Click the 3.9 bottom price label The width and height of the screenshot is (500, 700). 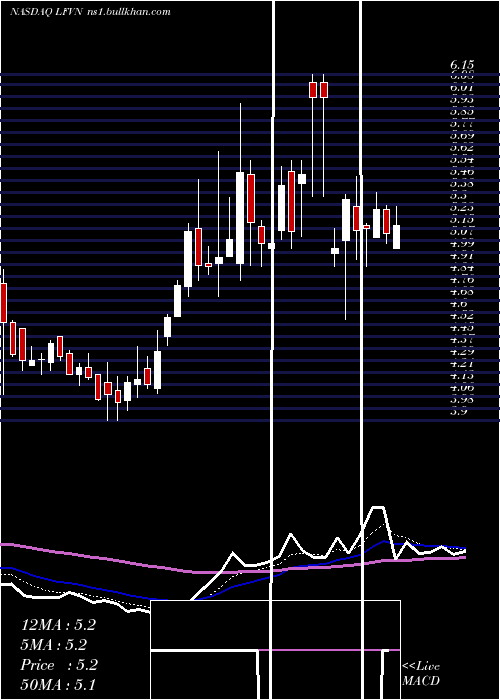(458, 412)
